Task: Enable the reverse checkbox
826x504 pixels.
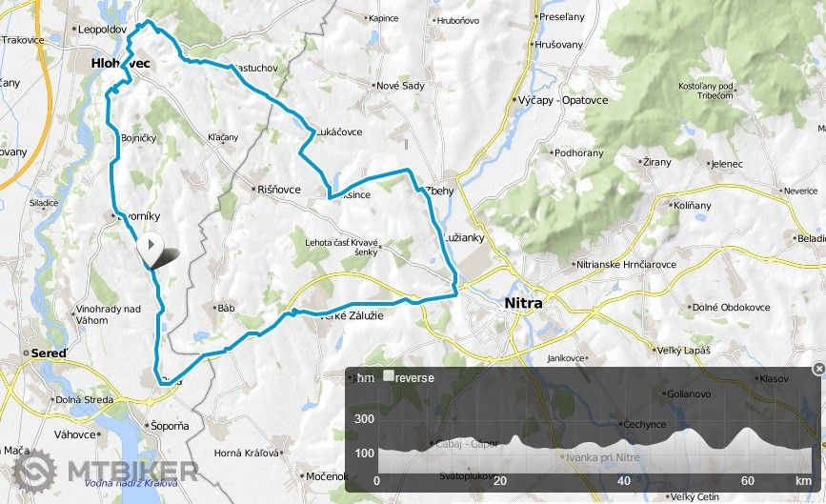Action: pos(389,376)
